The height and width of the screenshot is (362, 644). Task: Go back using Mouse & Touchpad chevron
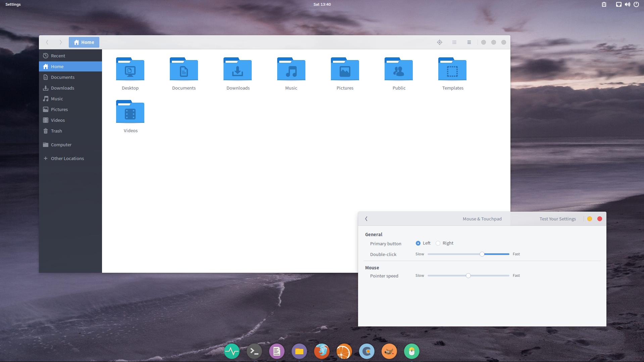click(366, 219)
